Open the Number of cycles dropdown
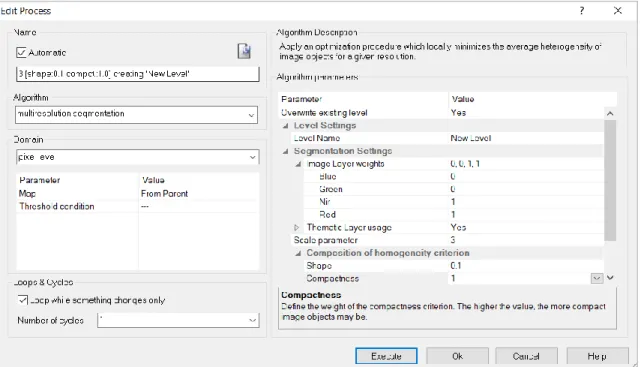Viewport: 641px width, 367px height. click(x=253, y=320)
